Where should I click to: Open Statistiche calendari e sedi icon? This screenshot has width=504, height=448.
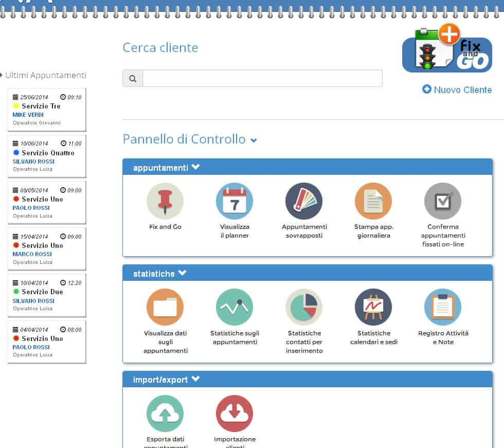373,307
